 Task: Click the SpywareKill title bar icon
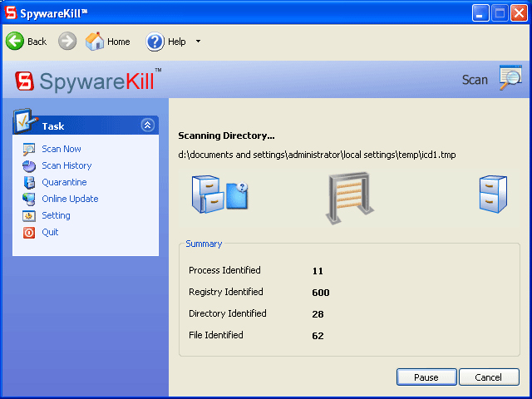(11, 12)
